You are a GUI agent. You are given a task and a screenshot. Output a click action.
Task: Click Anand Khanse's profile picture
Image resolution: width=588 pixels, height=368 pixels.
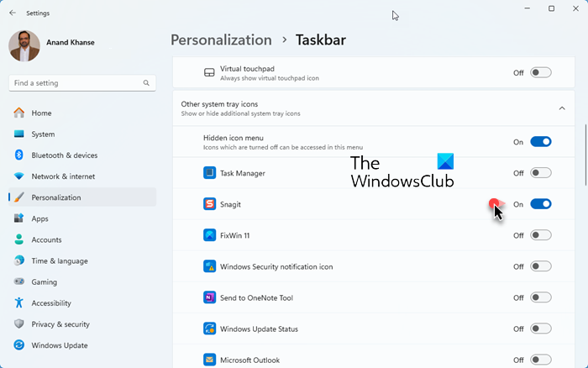click(24, 45)
